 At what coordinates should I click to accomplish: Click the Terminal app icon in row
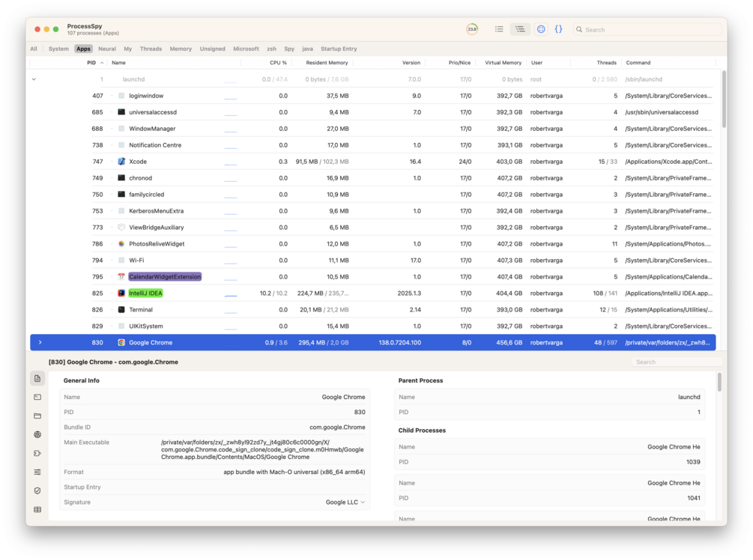pyautogui.click(x=121, y=310)
